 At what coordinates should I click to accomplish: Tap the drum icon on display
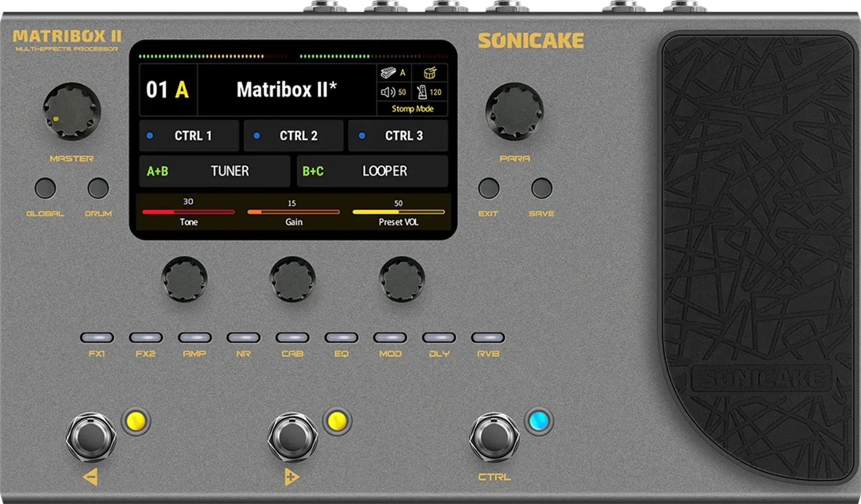(430, 73)
